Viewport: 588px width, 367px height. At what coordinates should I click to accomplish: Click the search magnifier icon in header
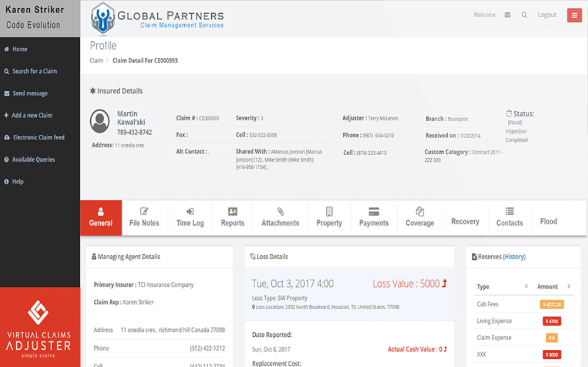click(524, 15)
